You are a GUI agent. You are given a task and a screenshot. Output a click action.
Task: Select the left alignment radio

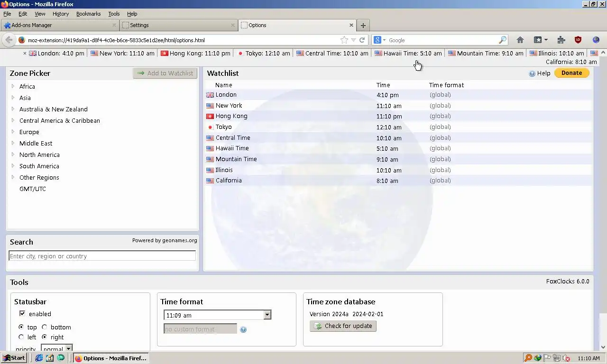tap(21, 337)
